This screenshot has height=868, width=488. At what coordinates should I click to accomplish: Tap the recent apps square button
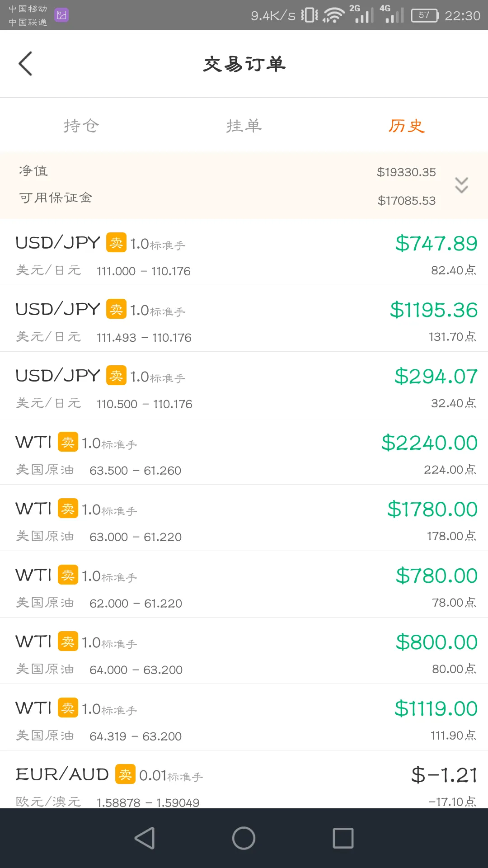pos(343,838)
